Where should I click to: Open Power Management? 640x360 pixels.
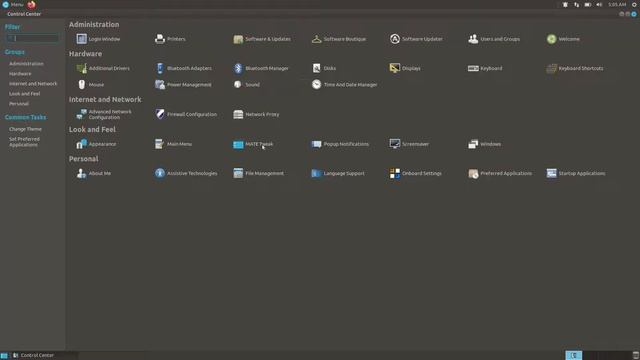183,84
